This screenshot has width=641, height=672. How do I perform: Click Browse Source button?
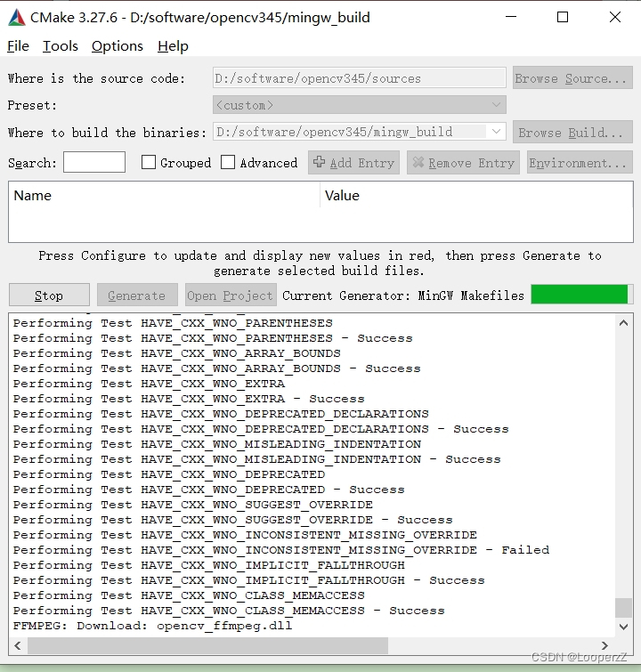pos(572,78)
